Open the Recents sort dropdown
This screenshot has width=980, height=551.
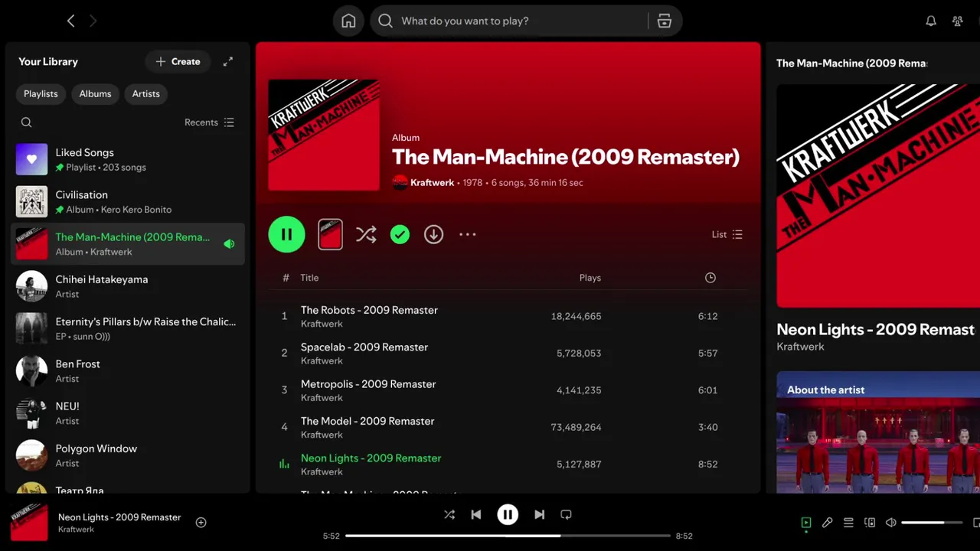[x=210, y=122]
